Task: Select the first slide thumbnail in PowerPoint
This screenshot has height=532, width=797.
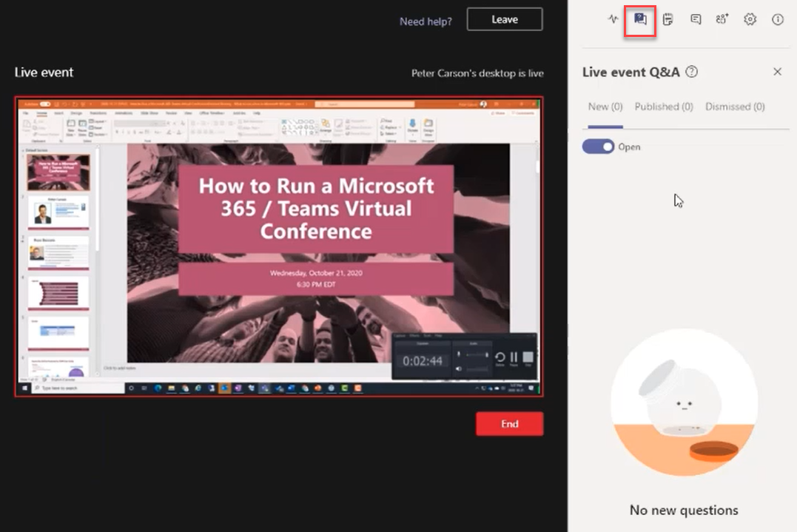Action: click(58, 172)
